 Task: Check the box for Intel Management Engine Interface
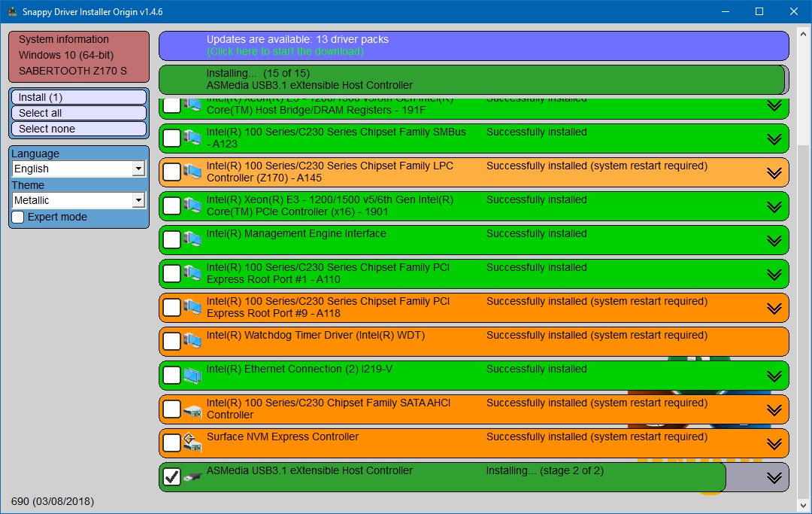point(171,240)
